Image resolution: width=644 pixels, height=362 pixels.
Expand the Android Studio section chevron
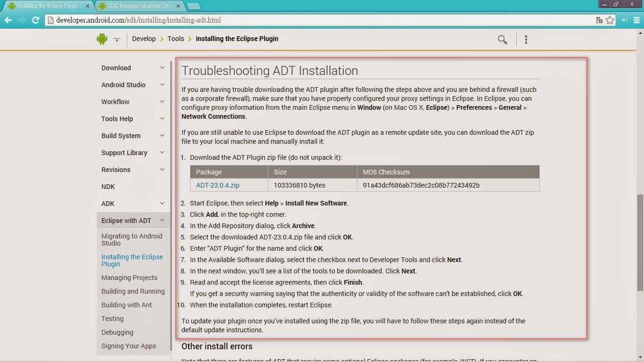[x=162, y=85]
